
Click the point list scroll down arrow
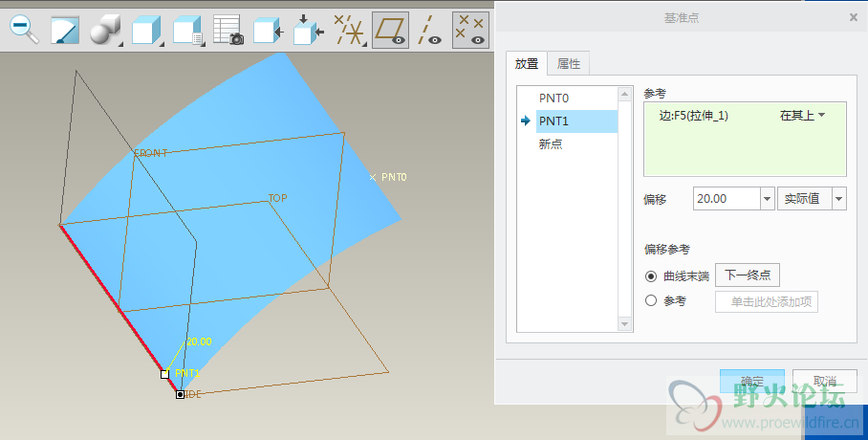click(624, 324)
